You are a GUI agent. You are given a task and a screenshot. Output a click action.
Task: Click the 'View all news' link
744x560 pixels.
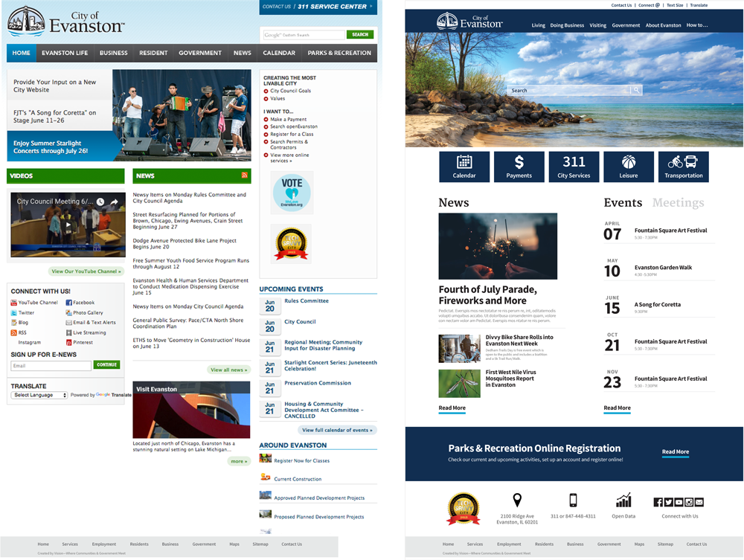tap(228, 370)
